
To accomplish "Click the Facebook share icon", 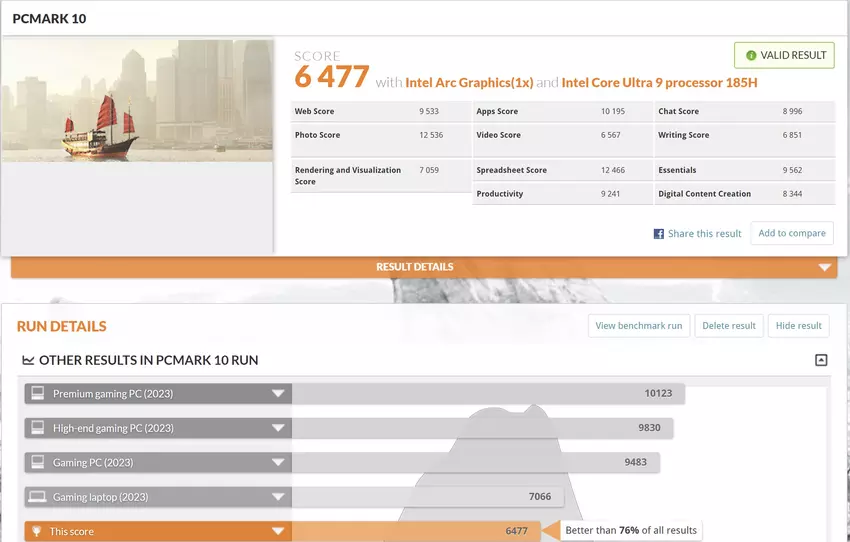I will click(x=659, y=234).
